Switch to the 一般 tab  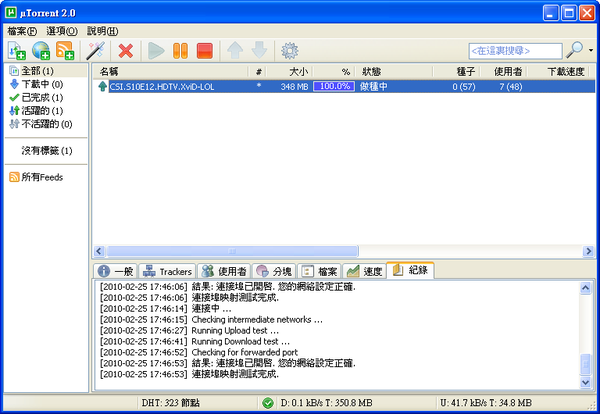pos(115,271)
